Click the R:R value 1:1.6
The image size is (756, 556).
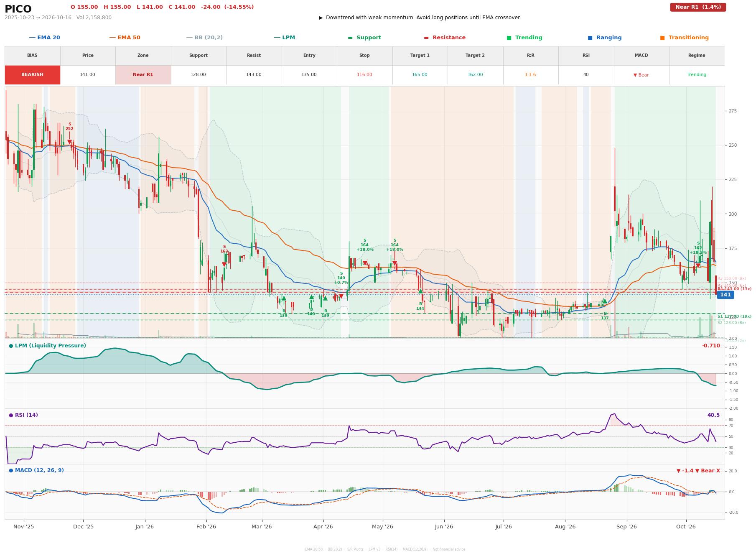(530, 75)
